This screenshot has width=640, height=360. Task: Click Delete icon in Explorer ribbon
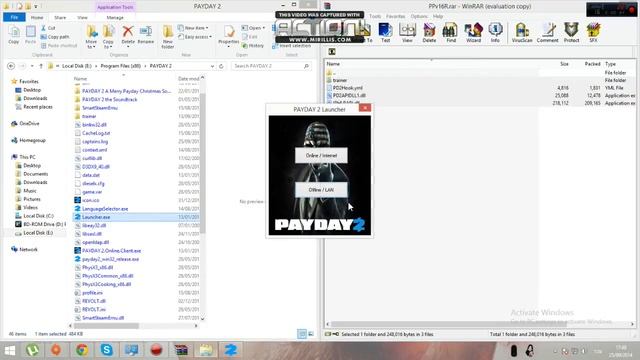128,35
